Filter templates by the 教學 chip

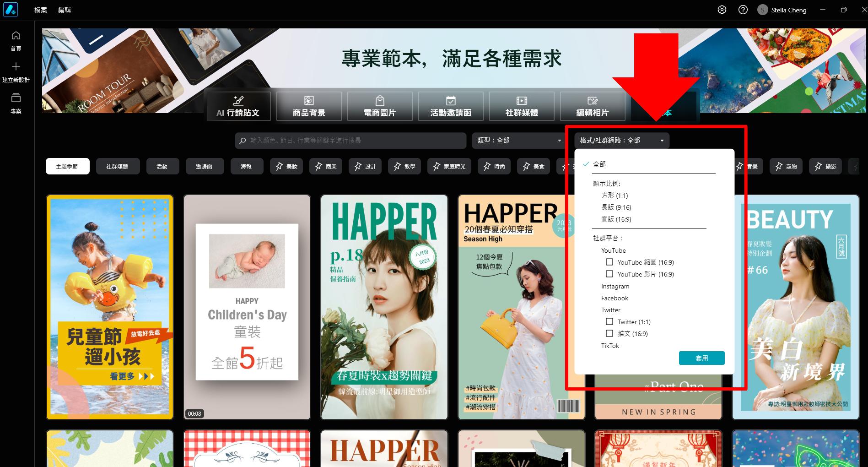[404, 166]
